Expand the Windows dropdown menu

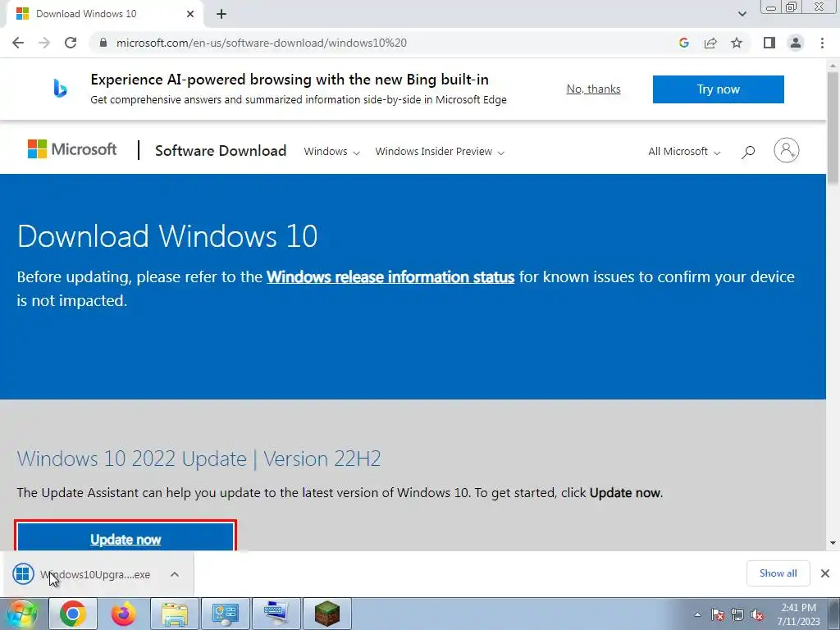(x=331, y=152)
